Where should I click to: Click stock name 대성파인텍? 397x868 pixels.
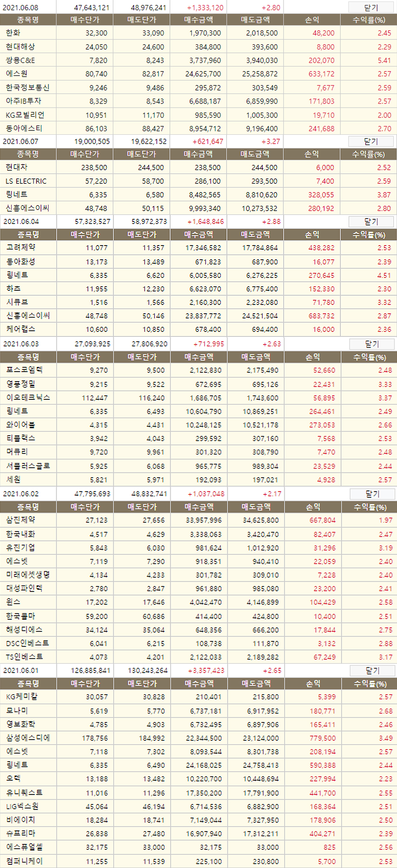[24, 589]
